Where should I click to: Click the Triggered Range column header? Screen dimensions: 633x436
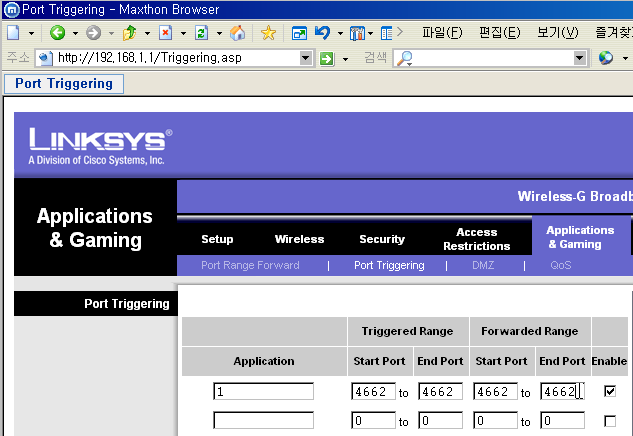408,331
